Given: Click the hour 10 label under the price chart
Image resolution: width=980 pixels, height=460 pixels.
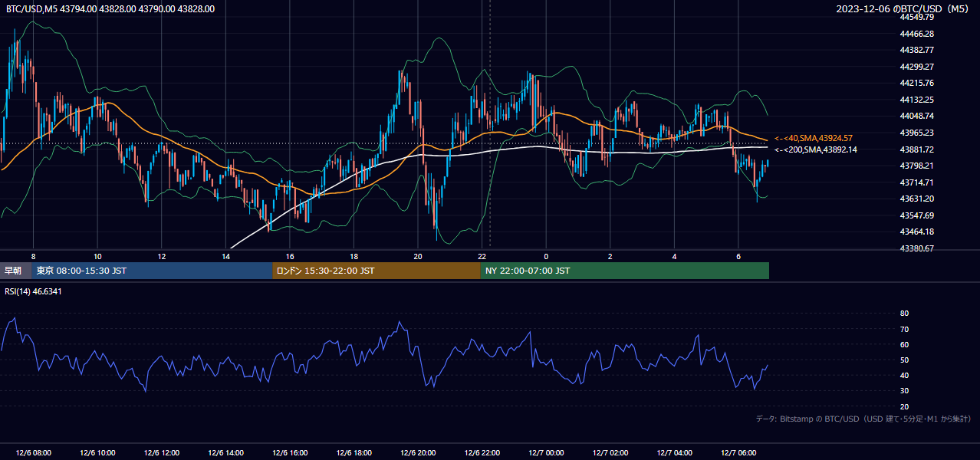Looking at the screenshot, I should pyautogui.click(x=97, y=256).
